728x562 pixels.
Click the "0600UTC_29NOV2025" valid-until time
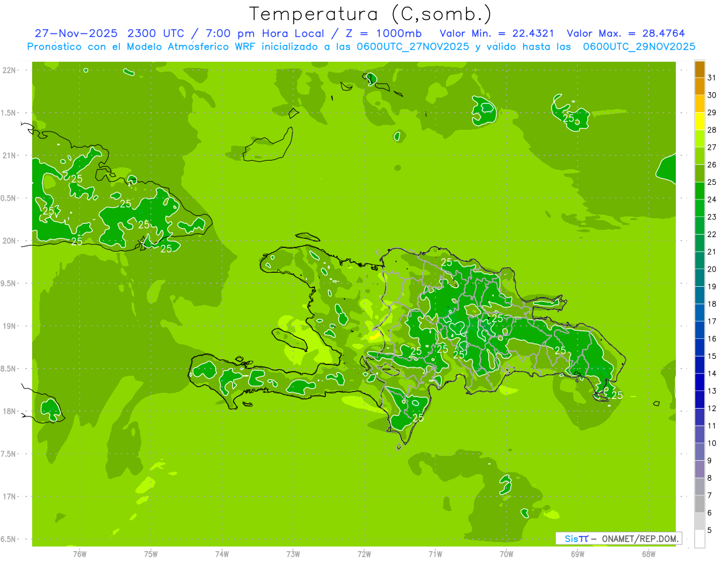pyautogui.click(x=639, y=47)
